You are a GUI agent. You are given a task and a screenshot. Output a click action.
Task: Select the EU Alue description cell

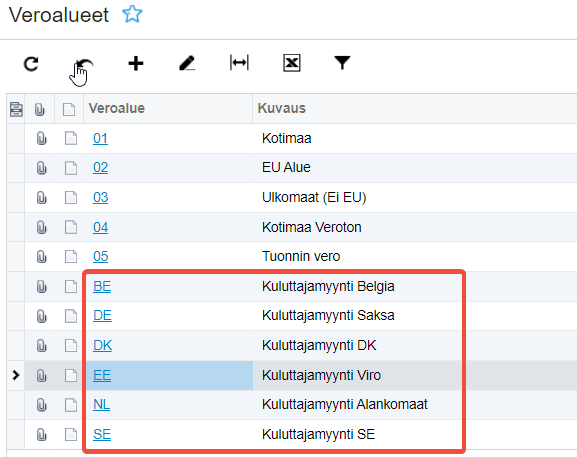point(415,168)
